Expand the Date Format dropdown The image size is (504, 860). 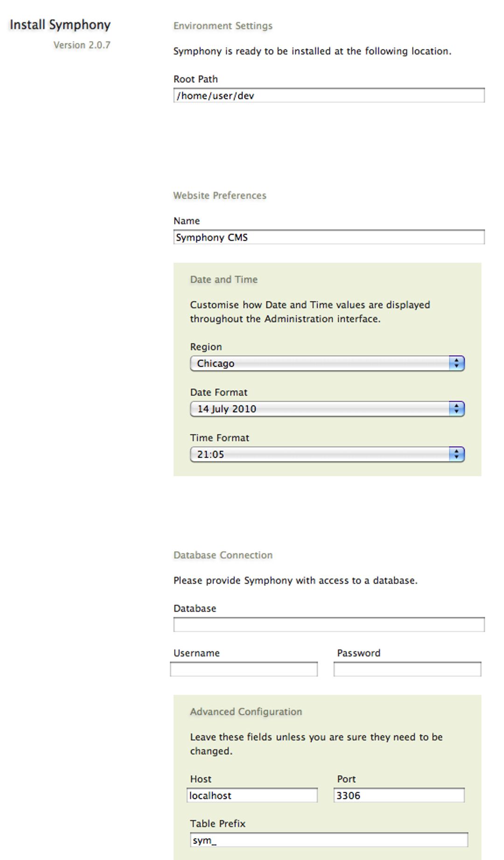[327, 409]
